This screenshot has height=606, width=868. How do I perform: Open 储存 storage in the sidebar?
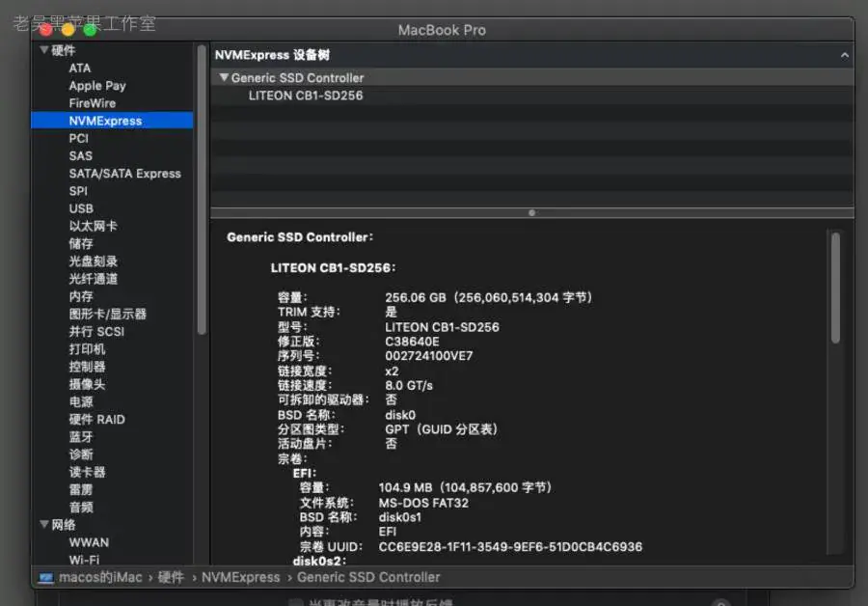point(81,244)
